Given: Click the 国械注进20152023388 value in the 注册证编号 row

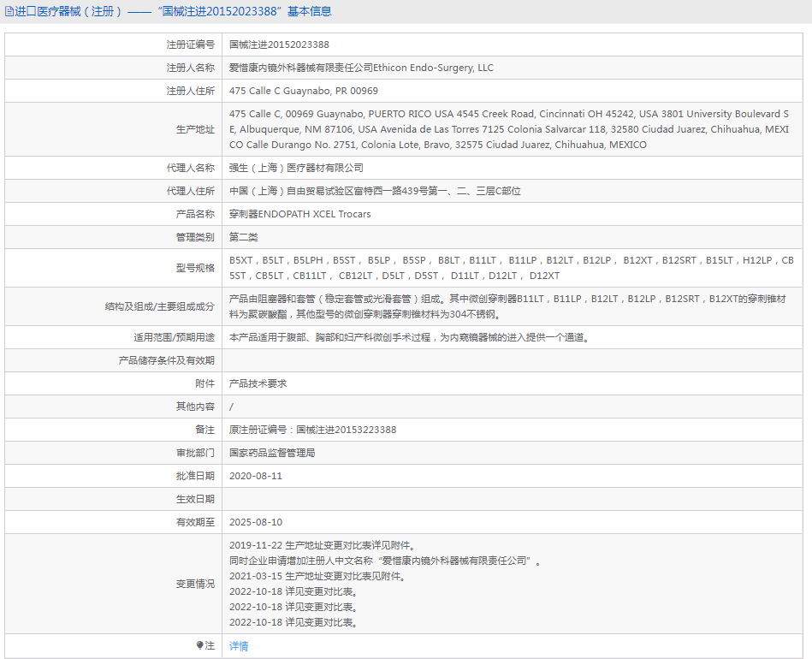Looking at the screenshot, I should (279, 45).
